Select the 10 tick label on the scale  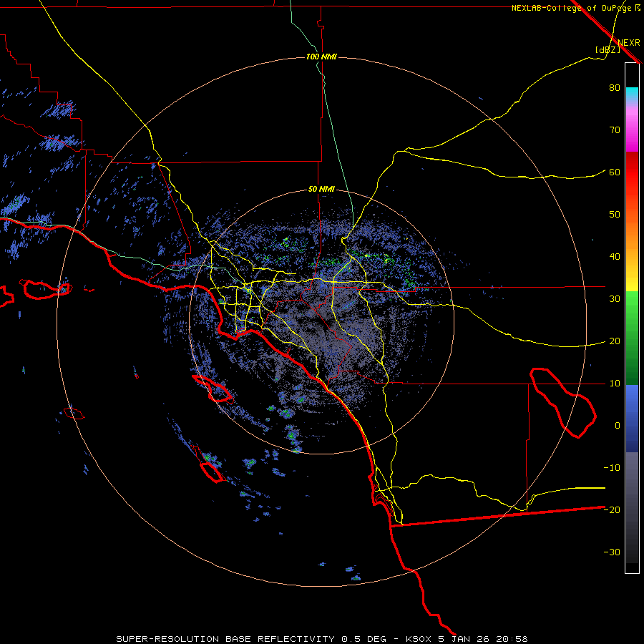(x=615, y=384)
